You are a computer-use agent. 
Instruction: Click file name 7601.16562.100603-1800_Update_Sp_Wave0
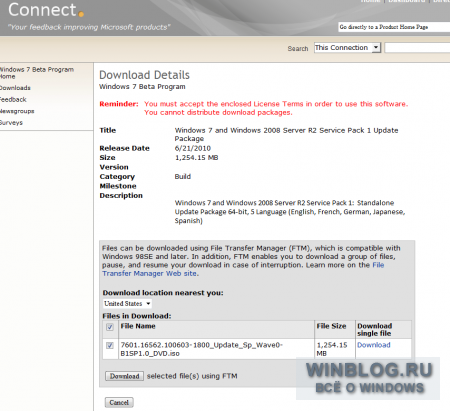point(202,349)
